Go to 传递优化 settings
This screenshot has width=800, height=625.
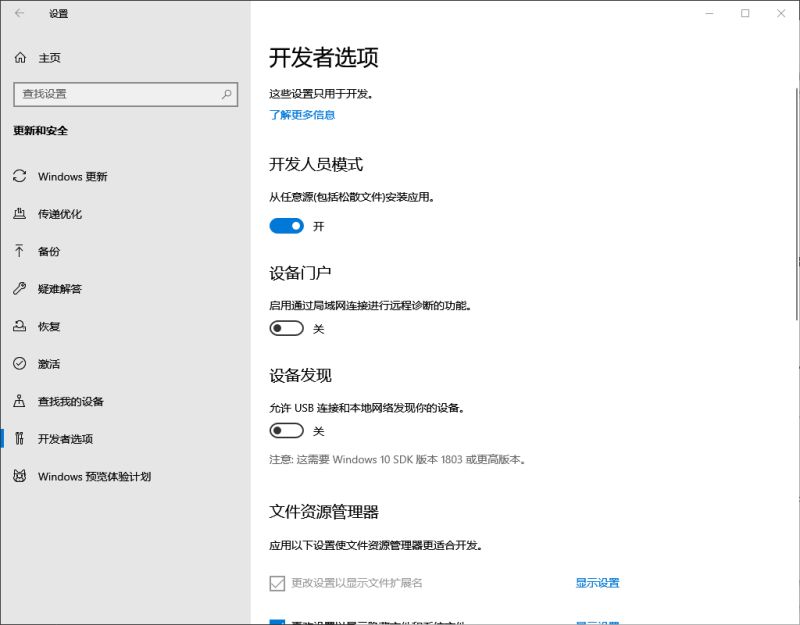tap(60, 214)
